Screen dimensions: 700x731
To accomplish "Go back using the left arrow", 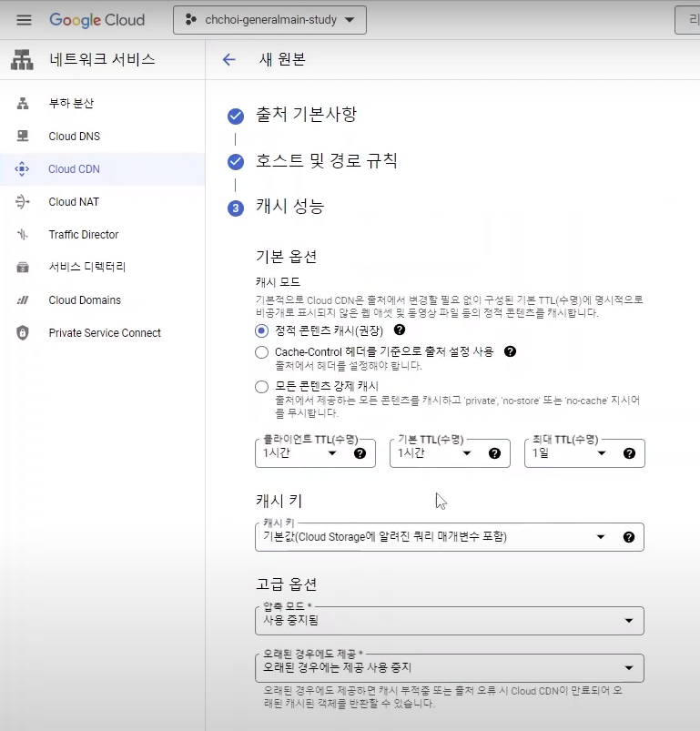I will [228, 60].
